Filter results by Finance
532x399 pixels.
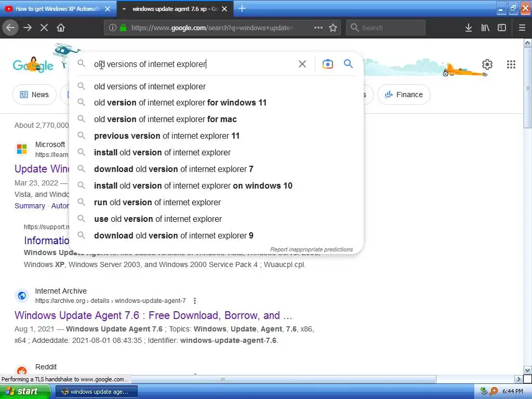click(x=404, y=95)
